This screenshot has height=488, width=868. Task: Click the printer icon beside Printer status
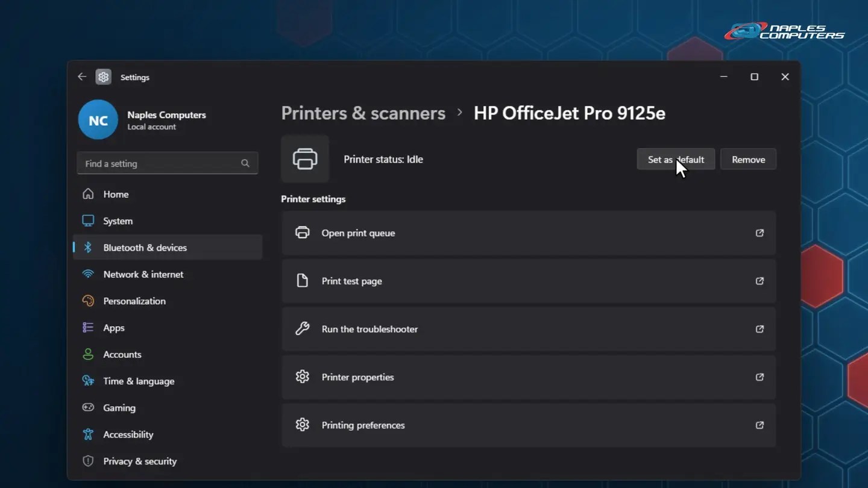coord(305,159)
